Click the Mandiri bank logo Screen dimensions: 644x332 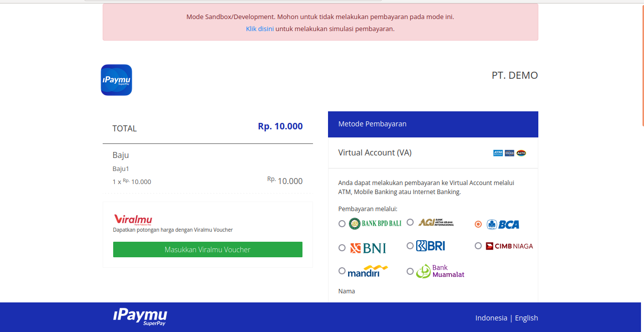click(x=368, y=271)
